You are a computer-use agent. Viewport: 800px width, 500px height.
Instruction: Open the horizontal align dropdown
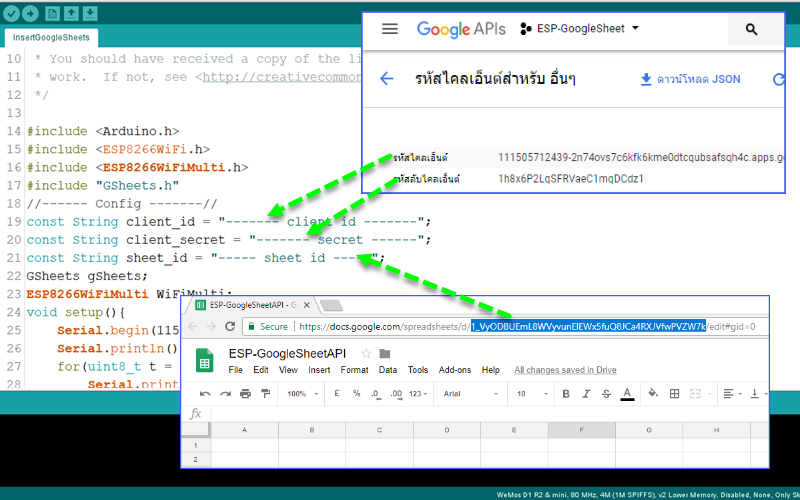[732, 393]
